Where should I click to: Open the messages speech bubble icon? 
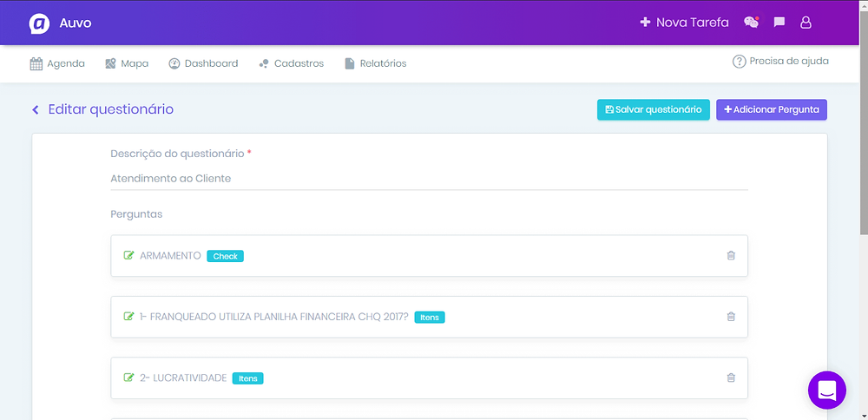tap(779, 23)
